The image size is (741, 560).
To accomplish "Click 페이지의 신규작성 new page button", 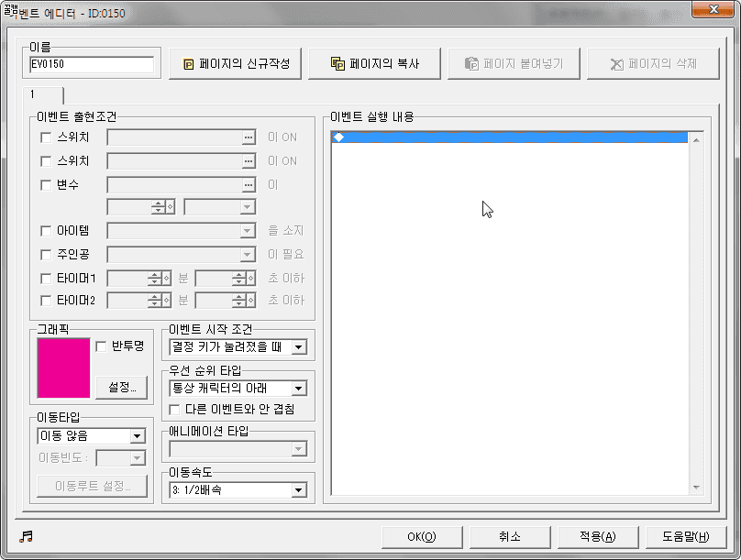I will coord(236,64).
